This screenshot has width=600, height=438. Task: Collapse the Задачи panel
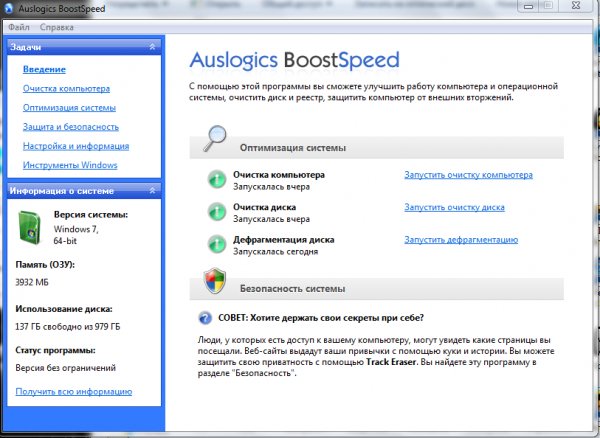pos(152,47)
